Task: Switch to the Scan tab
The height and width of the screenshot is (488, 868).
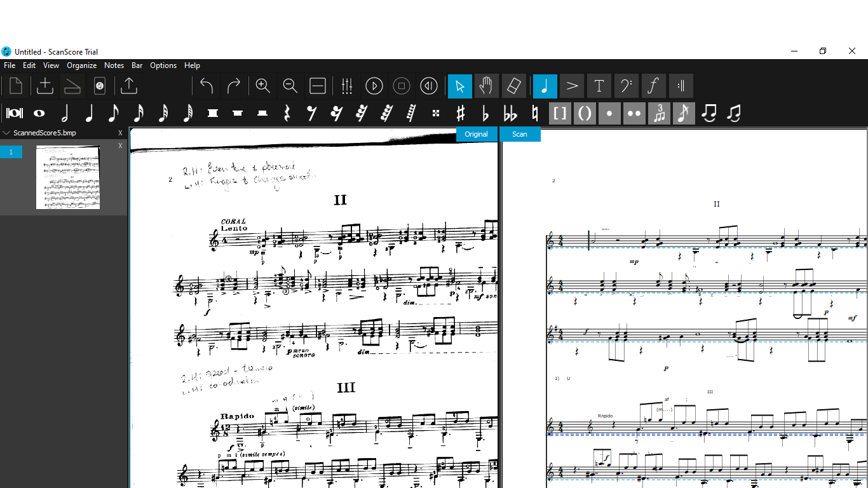Action: (x=520, y=134)
